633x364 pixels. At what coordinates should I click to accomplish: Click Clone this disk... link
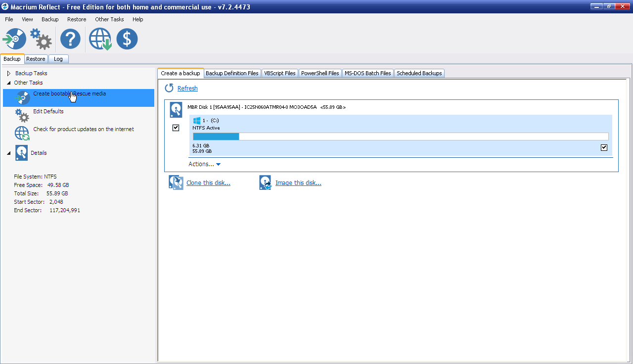[208, 183]
